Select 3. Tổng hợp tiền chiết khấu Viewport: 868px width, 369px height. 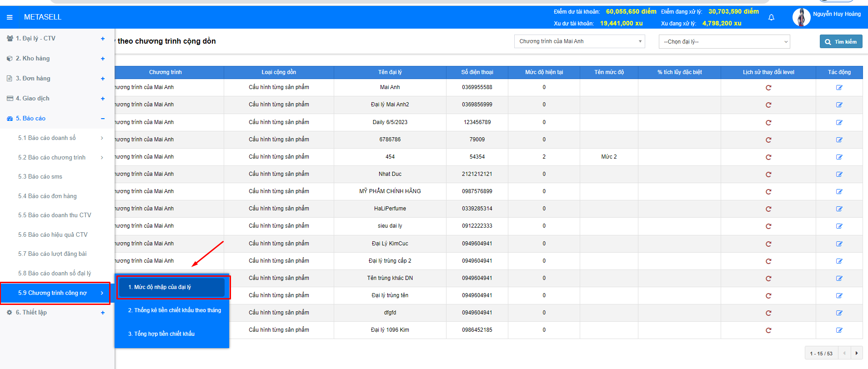click(x=161, y=334)
